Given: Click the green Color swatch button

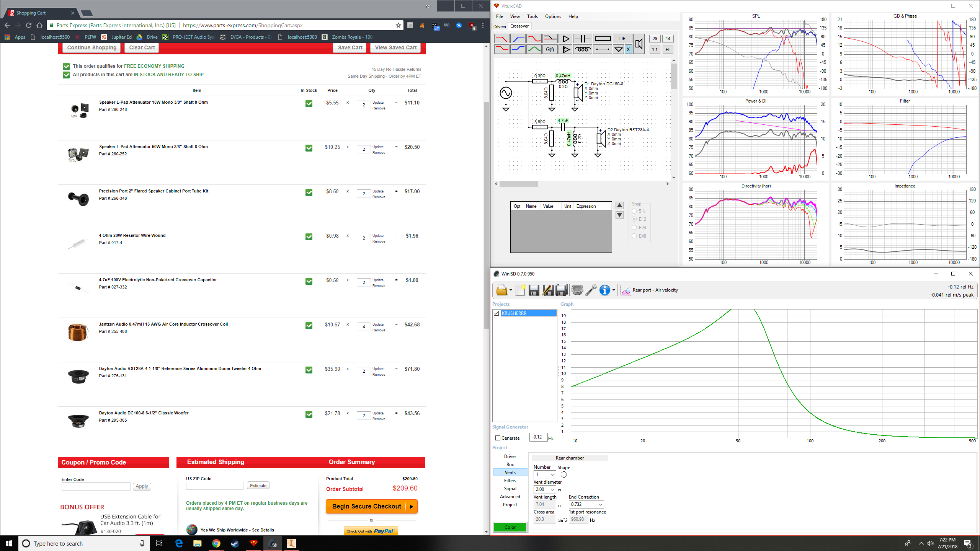Looking at the screenshot, I should coord(510,527).
